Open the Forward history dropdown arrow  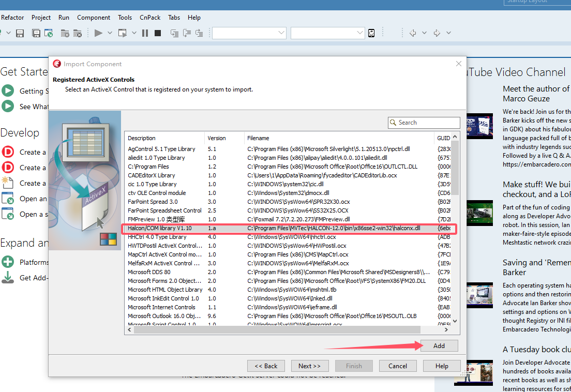tap(448, 33)
